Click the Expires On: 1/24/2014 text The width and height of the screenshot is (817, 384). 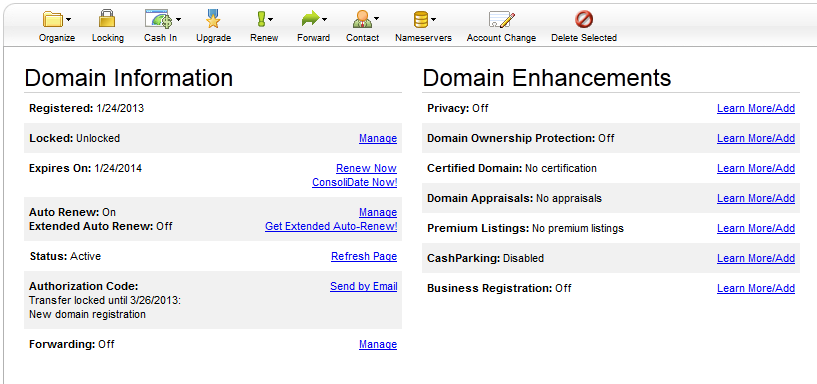pos(85,168)
